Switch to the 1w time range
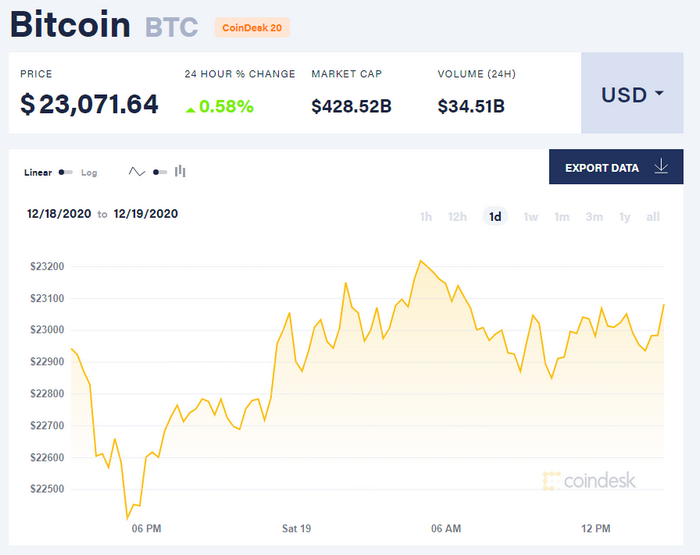This screenshot has height=555, width=700. [x=531, y=217]
